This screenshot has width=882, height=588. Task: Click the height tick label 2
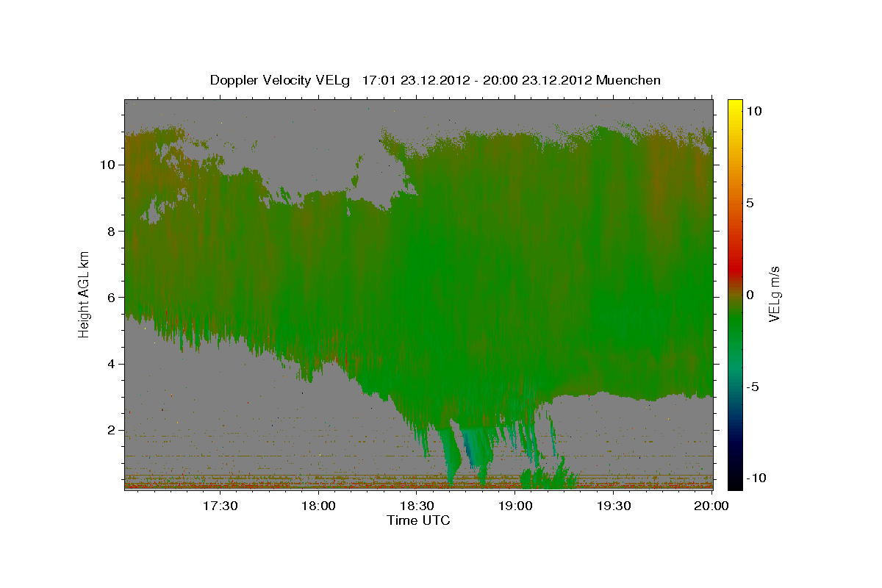tap(111, 430)
